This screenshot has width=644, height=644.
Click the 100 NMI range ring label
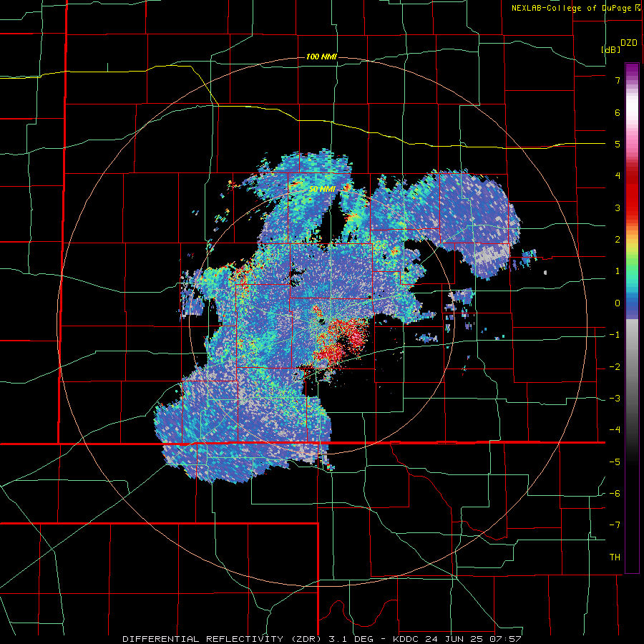(321, 57)
